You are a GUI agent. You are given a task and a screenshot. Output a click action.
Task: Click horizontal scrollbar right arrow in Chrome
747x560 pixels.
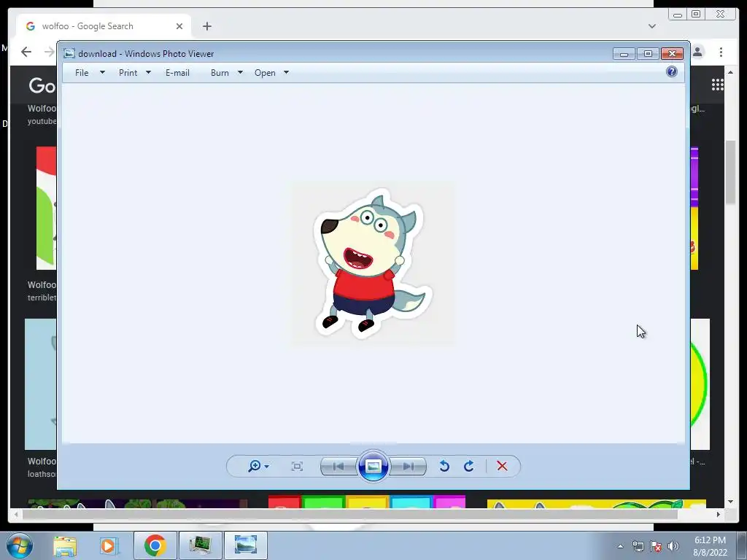pyautogui.click(x=719, y=514)
